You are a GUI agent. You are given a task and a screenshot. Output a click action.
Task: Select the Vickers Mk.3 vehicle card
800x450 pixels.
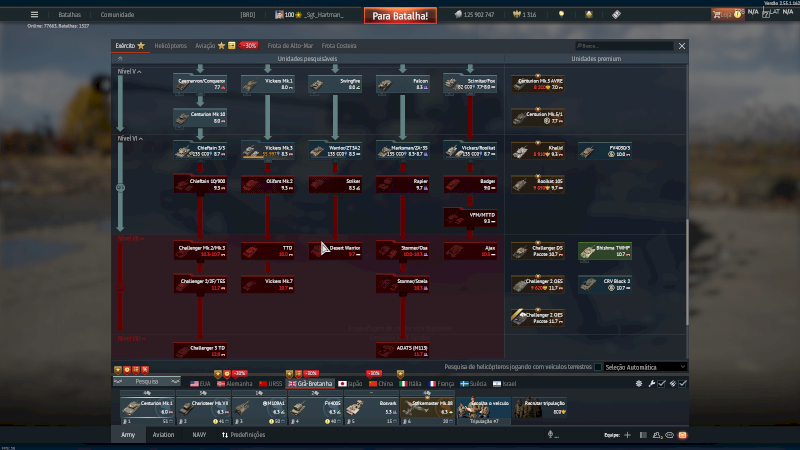267,151
